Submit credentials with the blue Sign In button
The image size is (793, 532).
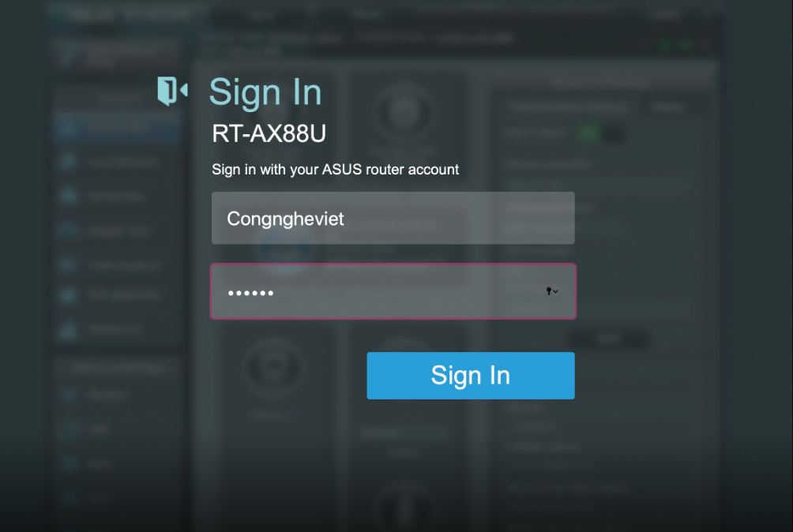click(470, 376)
